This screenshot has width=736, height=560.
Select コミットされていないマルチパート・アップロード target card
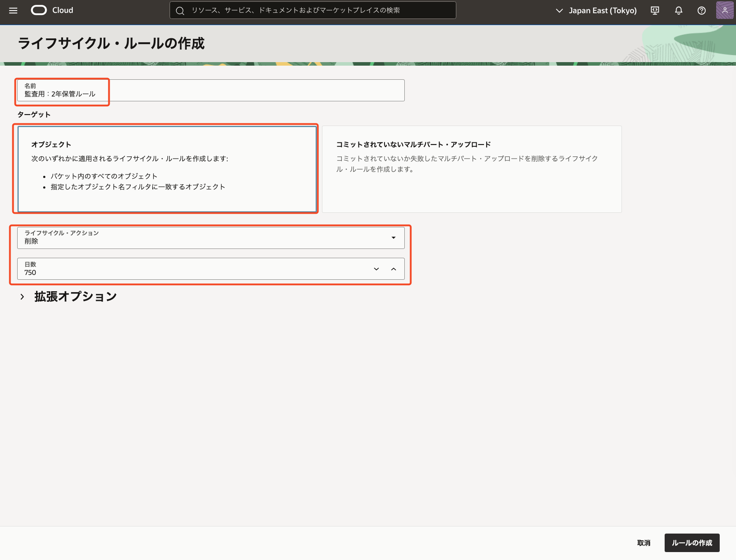point(471,169)
